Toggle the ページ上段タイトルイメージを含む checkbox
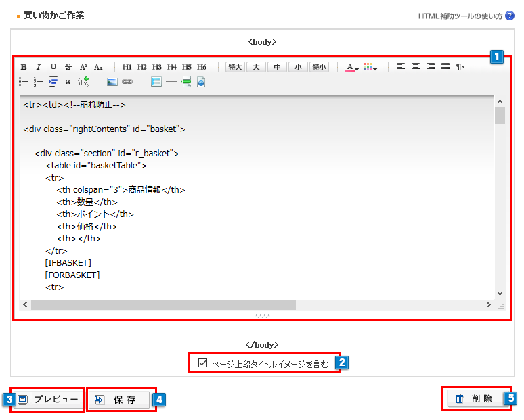This screenshot has width=524, height=420. (202, 363)
